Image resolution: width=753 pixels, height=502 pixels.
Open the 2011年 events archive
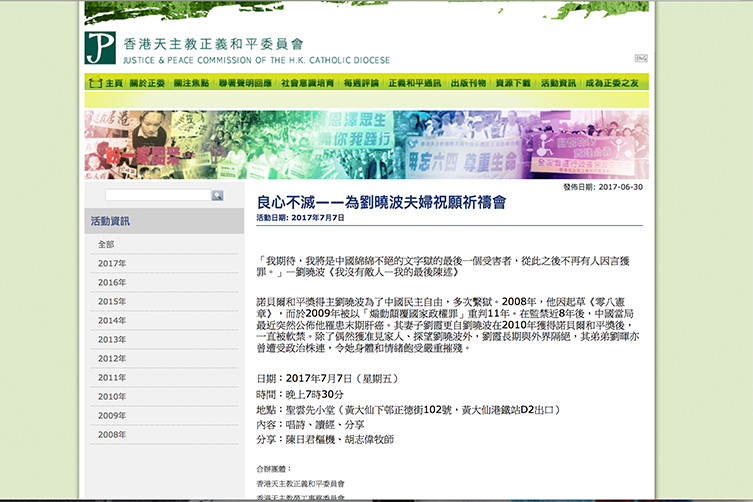coord(112,377)
